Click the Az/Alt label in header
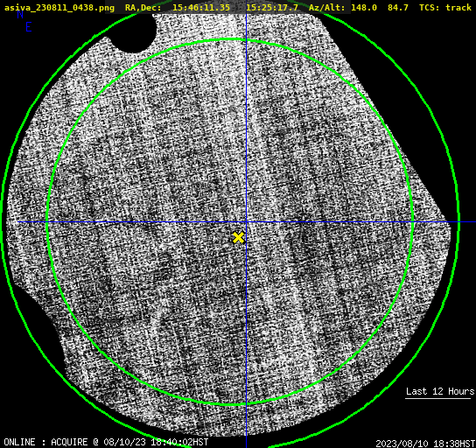The width and height of the screenshot is (476, 448). coord(326,8)
